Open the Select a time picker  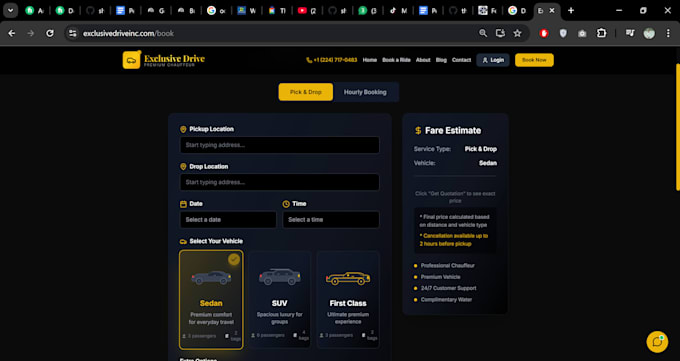click(331, 220)
